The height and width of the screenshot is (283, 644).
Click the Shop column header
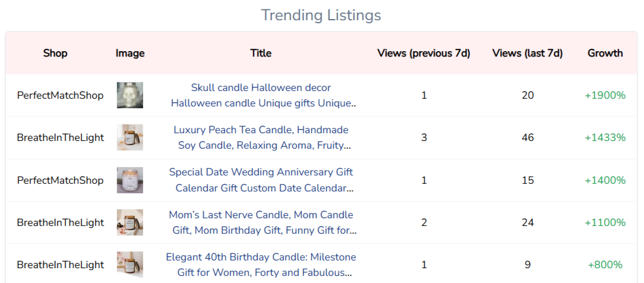click(55, 53)
